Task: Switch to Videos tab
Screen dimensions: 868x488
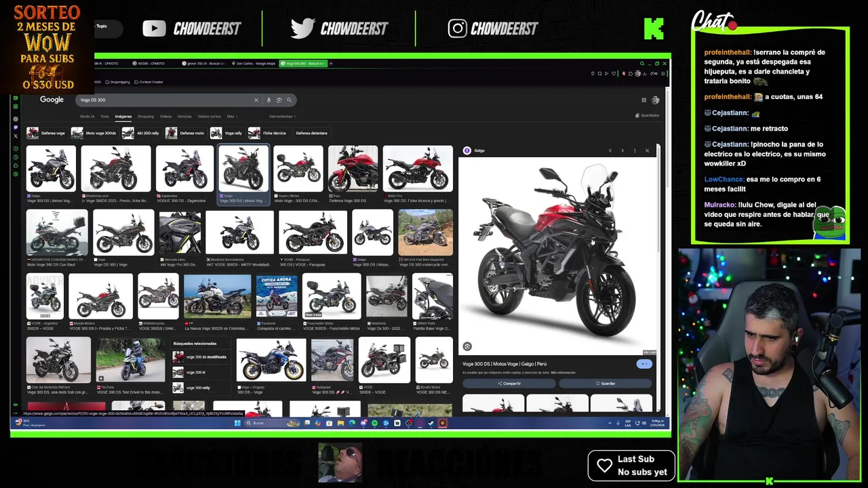Action: [x=165, y=117]
